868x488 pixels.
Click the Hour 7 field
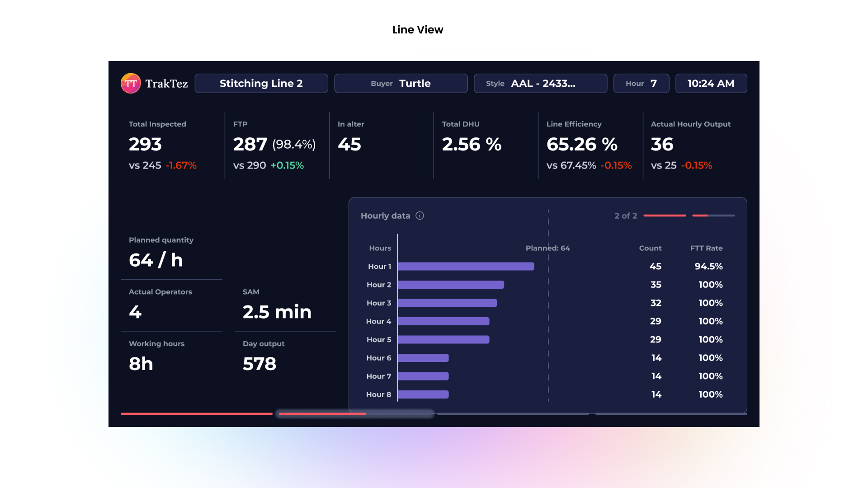tap(641, 84)
